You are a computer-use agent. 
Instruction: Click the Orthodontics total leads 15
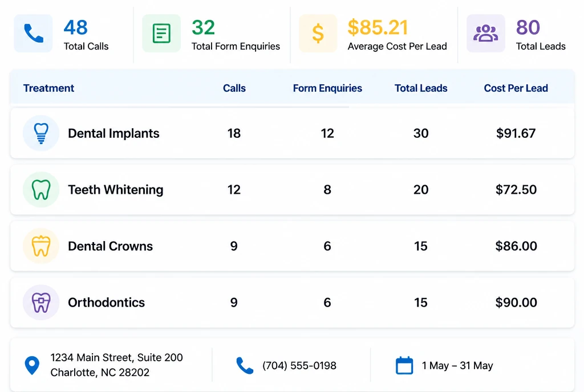(421, 303)
